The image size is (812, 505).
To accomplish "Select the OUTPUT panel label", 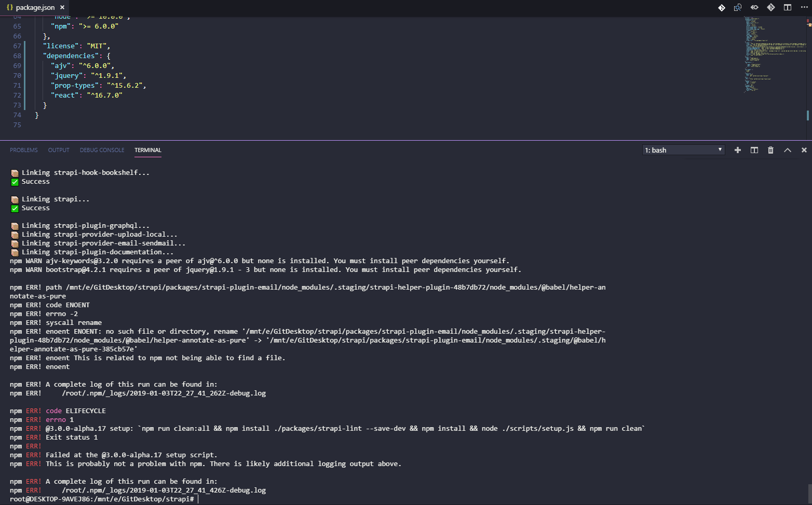I will 58,150.
